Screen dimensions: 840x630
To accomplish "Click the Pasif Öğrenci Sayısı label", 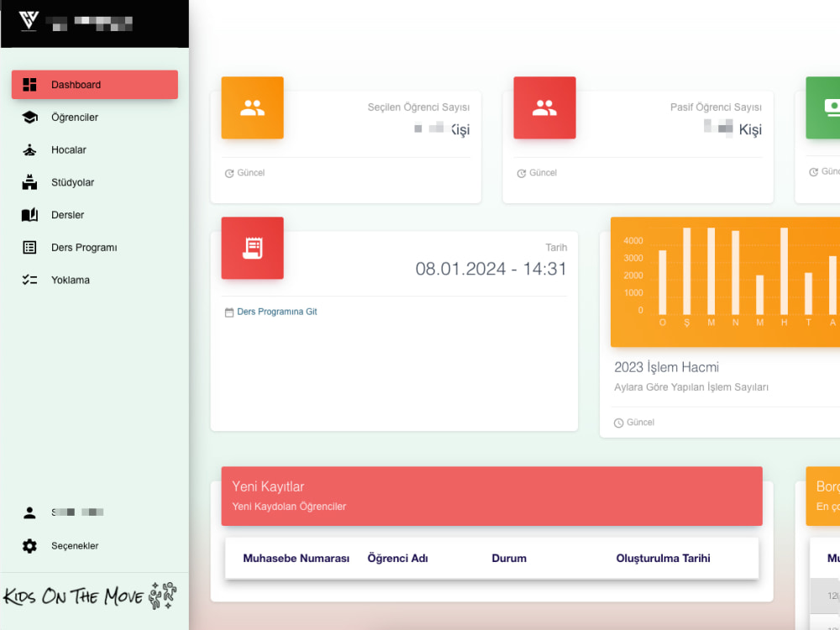I will pyautogui.click(x=716, y=108).
